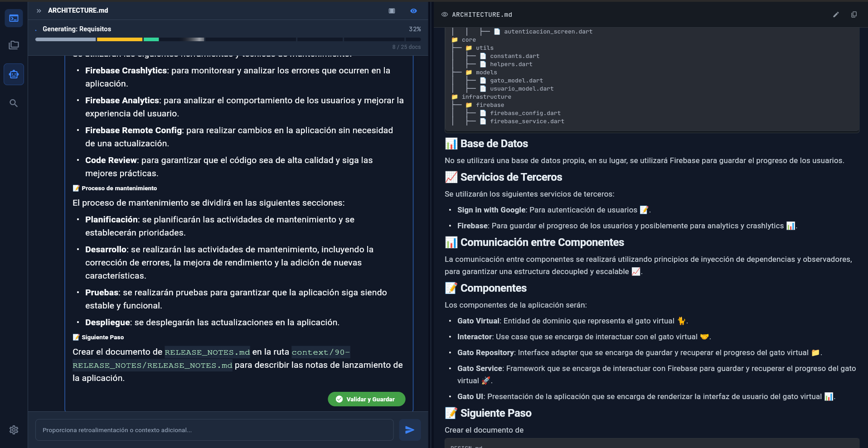868x448 pixels.
Task: Toggle the blue eye preview visibility icon
Action: (413, 11)
